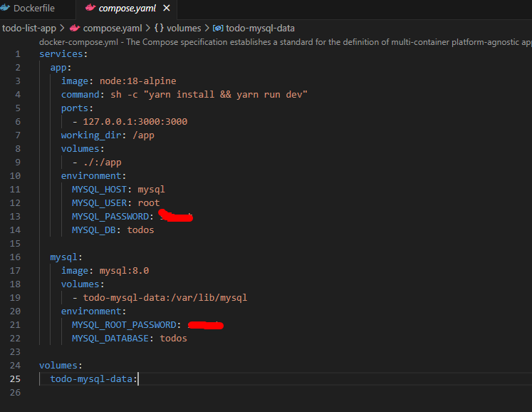Screen dimensions: 532x412
Task: Select line number 25 in the gutter
Action: [15, 379]
